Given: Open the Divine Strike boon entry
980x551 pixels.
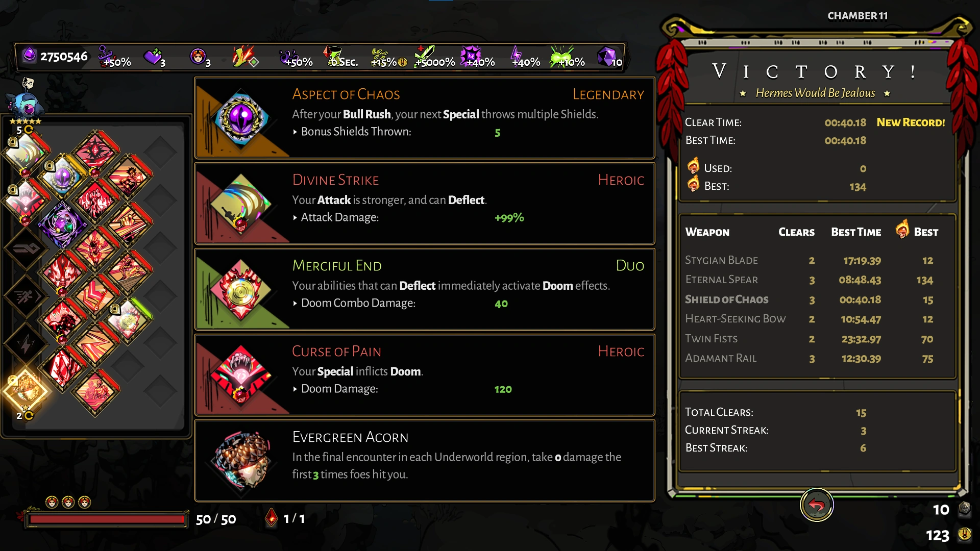Looking at the screenshot, I should pyautogui.click(x=425, y=204).
